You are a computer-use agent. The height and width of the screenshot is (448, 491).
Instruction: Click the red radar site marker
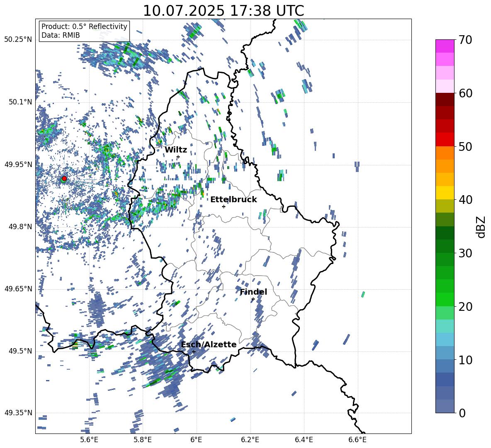click(64, 178)
